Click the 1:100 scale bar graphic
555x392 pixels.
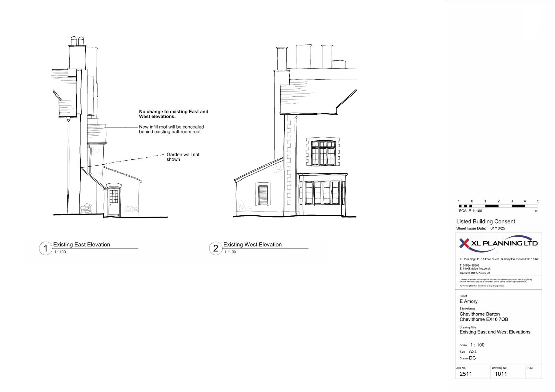pos(498,206)
